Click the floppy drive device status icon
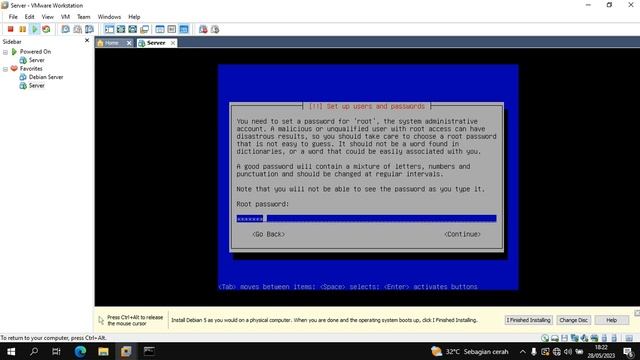The height and width of the screenshot is (360, 640). point(564,338)
